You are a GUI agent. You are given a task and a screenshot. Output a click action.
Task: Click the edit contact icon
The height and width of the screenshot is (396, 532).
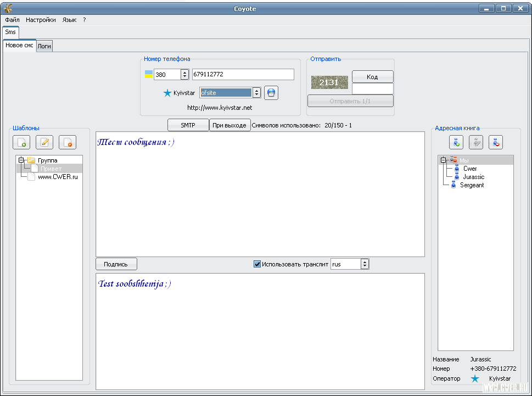(476, 143)
